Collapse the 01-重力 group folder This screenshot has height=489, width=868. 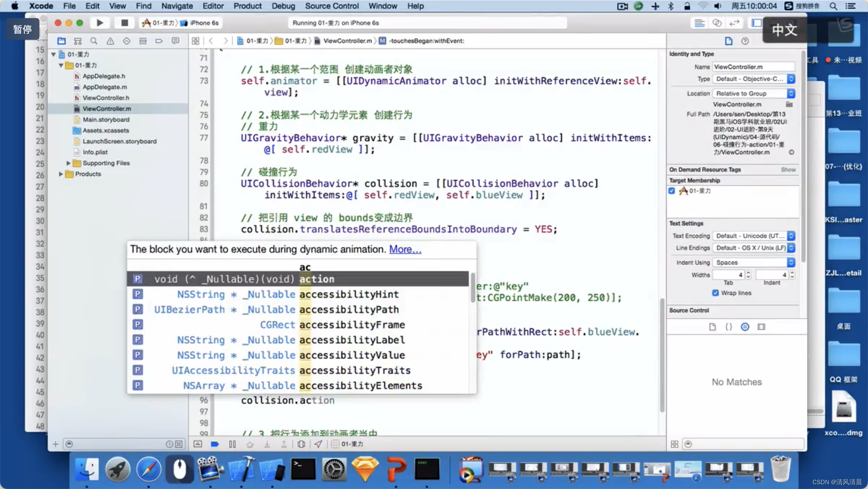[x=61, y=65]
